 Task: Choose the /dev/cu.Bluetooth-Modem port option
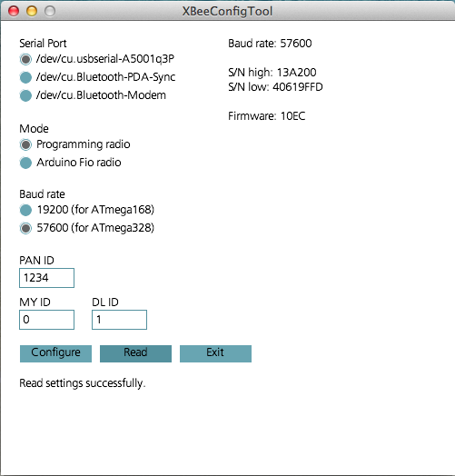[x=25, y=95]
